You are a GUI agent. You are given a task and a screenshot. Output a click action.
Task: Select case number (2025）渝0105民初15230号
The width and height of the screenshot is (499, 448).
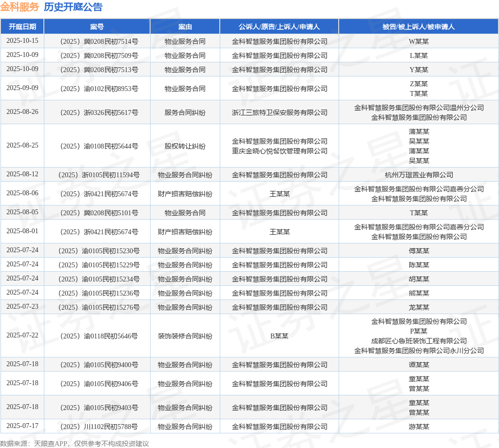coord(99,251)
